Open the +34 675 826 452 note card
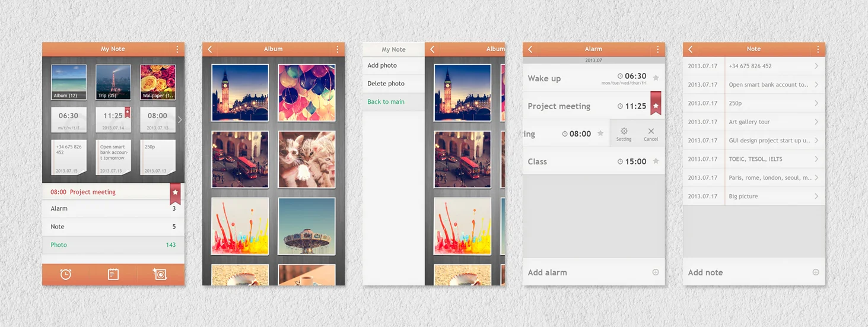 [69, 157]
